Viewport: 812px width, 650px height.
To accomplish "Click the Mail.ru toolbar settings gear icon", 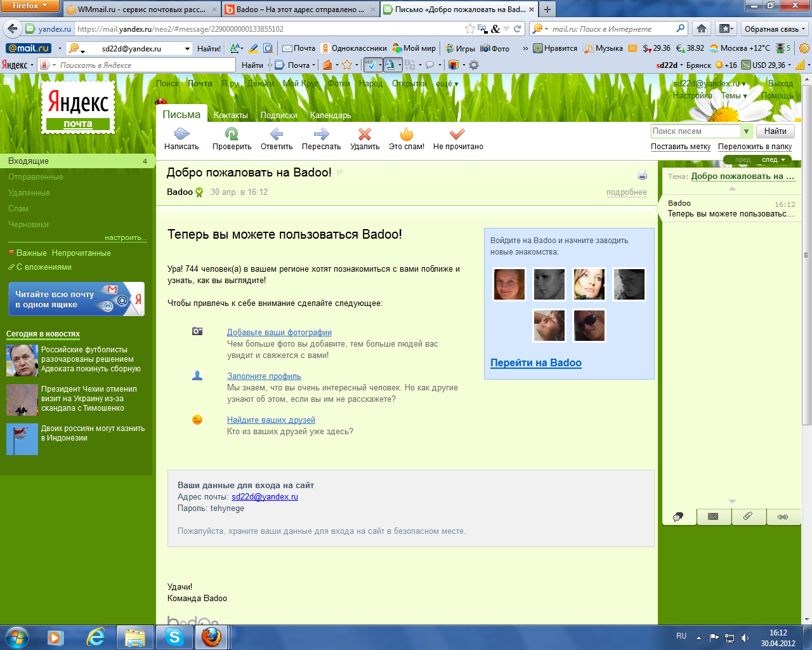I will 804,48.
